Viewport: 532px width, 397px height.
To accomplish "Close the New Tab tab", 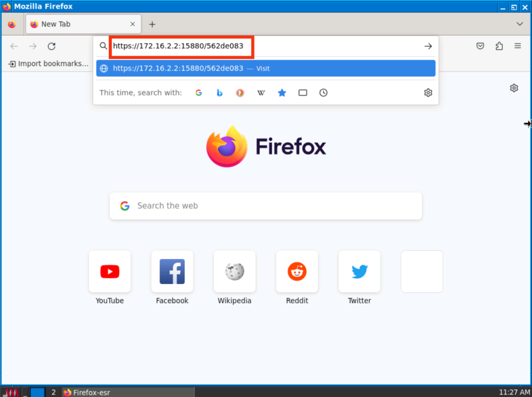I will point(132,24).
